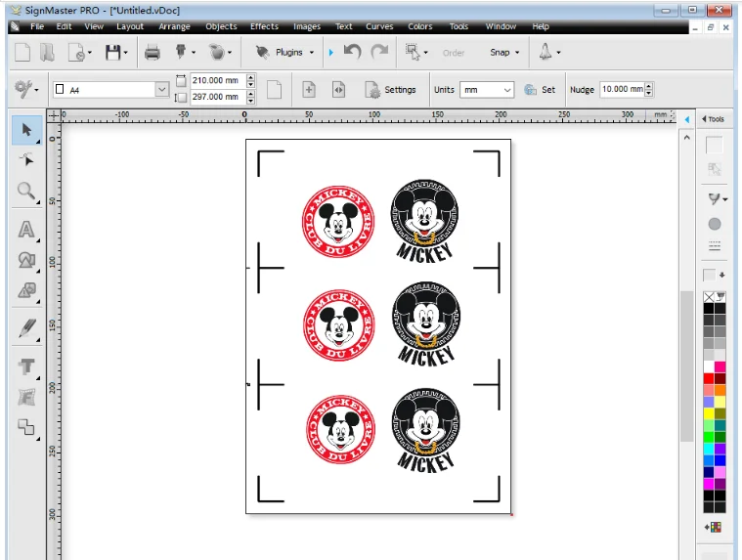
Task: Open the Plugins toolbar button
Action: click(x=284, y=52)
